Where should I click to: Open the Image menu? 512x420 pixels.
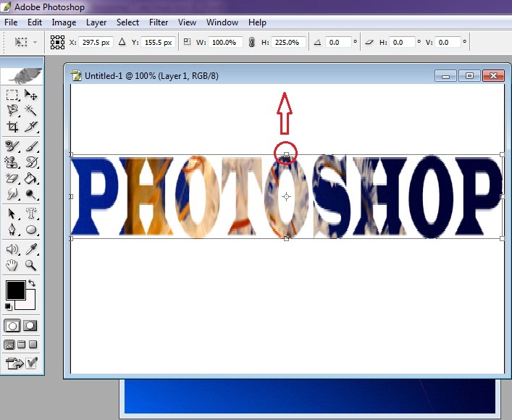tap(64, 22)
